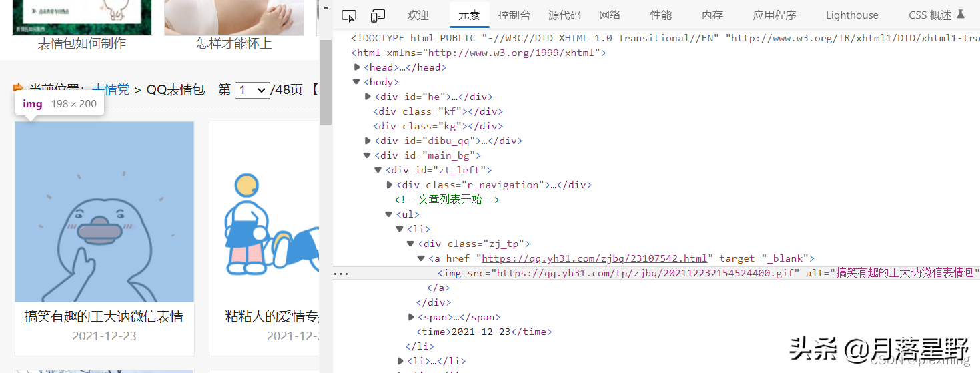The image size is (980, 373).
Task: Open the 表情包如何制作 article link
Action: [x=81, y=44]
